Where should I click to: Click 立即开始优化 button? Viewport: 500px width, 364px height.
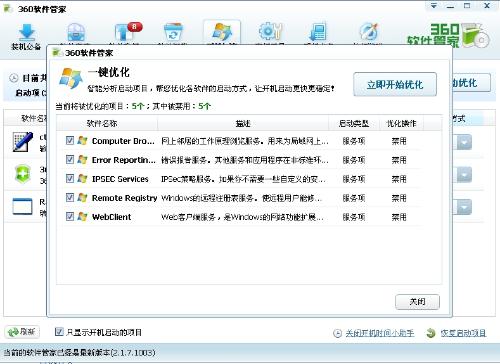click(395, 85)
